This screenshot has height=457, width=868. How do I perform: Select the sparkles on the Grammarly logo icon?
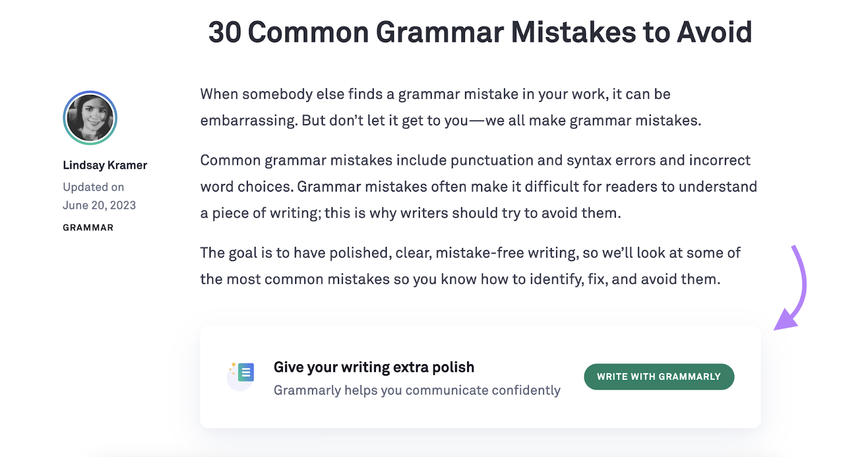tap(233, 366)
